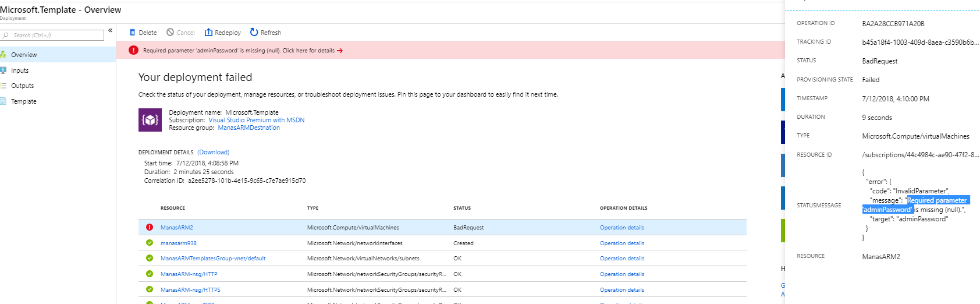Click BadRequest status value in details pane
Screen dimensions: 980x304
click(x=880, y=61)
